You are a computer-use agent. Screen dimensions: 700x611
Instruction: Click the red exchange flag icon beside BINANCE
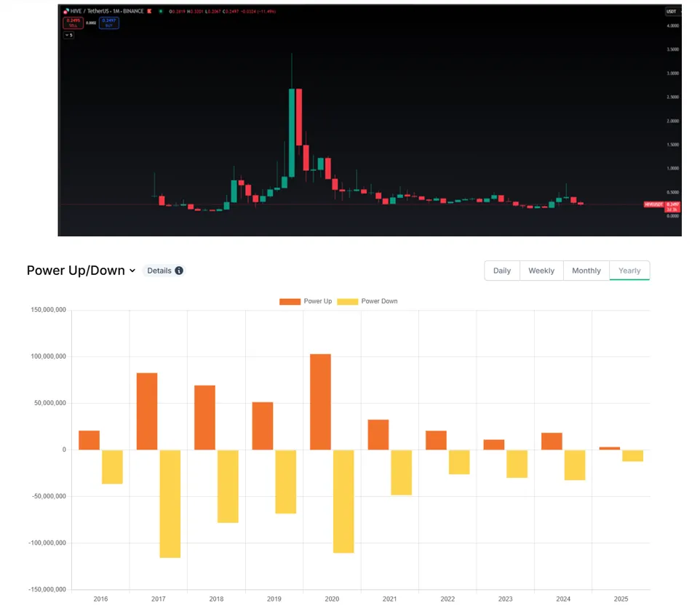point(150,11)
